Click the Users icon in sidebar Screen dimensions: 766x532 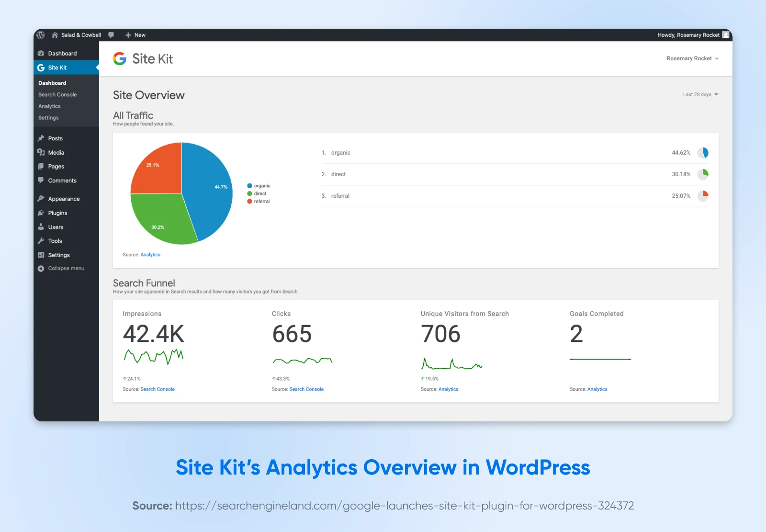pyautogui.click(x=41, y=227)
